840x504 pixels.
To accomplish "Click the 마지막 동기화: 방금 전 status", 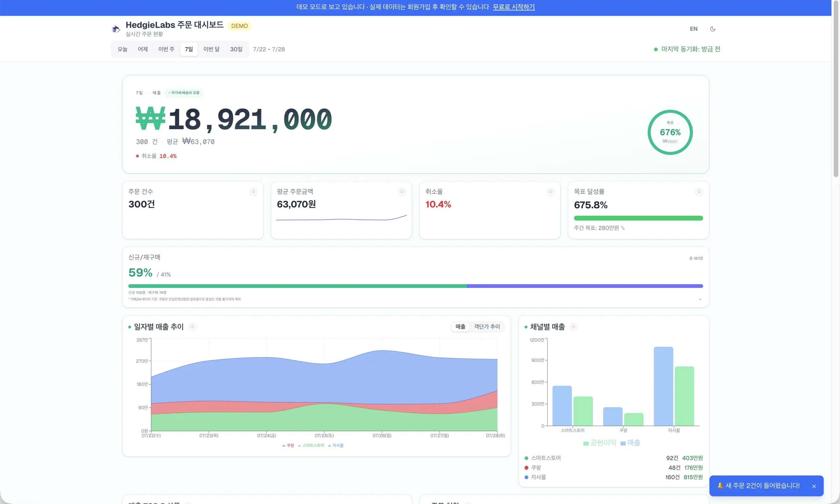I will pos(687,49).
